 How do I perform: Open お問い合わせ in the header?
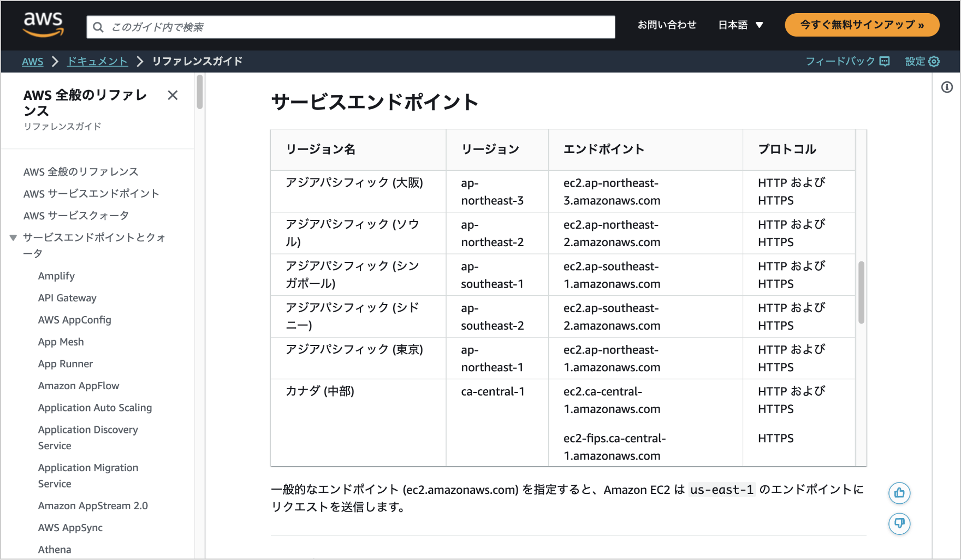point(667,25)
